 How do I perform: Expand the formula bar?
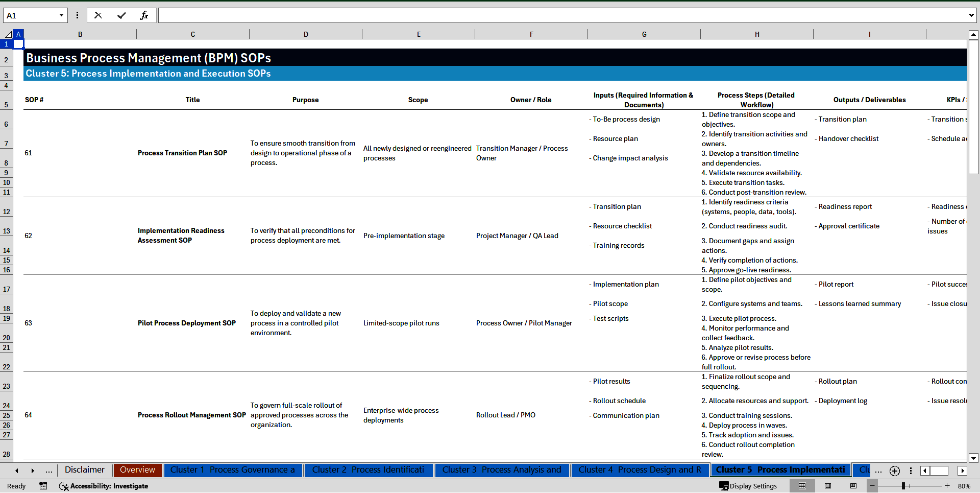[971, 15]
